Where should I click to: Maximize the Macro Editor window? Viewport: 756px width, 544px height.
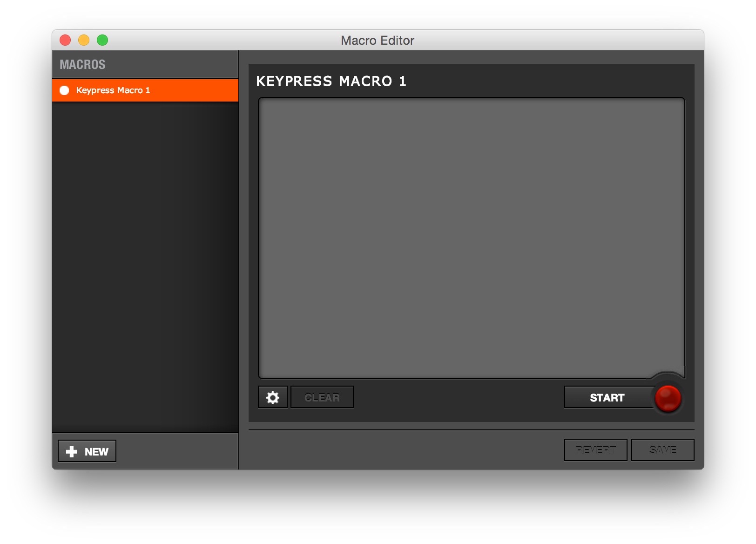coord(102,41)
